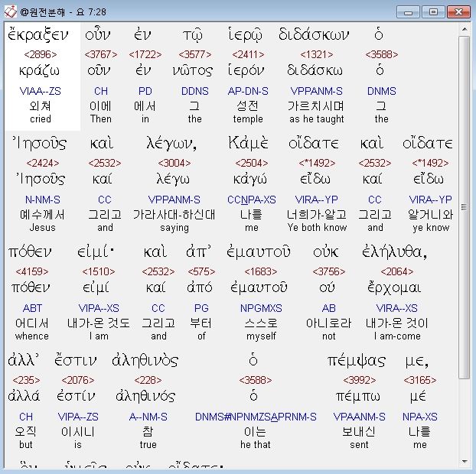Click the parsing code VIAA--ZS
This screenshot has height=474, width=476.
[40, 91]
